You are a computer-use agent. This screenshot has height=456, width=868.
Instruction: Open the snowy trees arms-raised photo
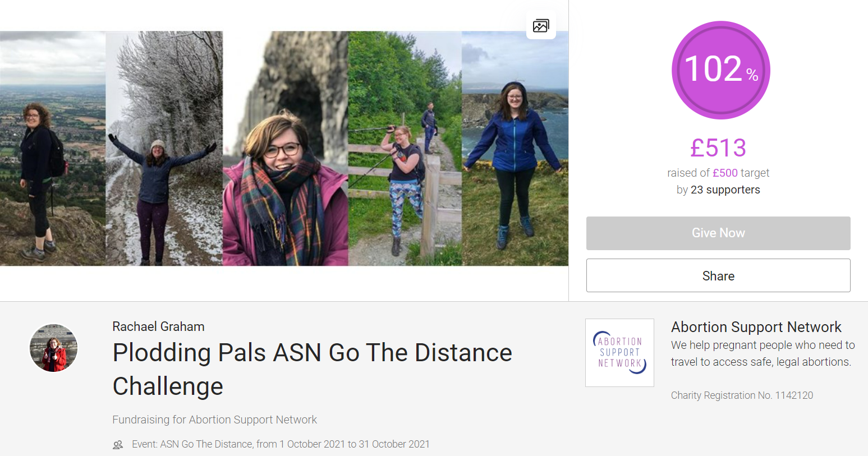pyautogui.click(x=164, y=148)
